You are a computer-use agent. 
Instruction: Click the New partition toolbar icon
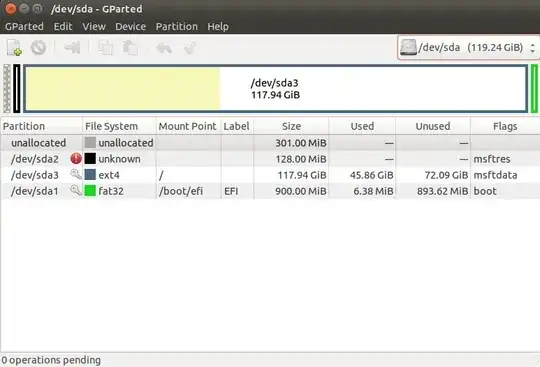click(14, 48)
